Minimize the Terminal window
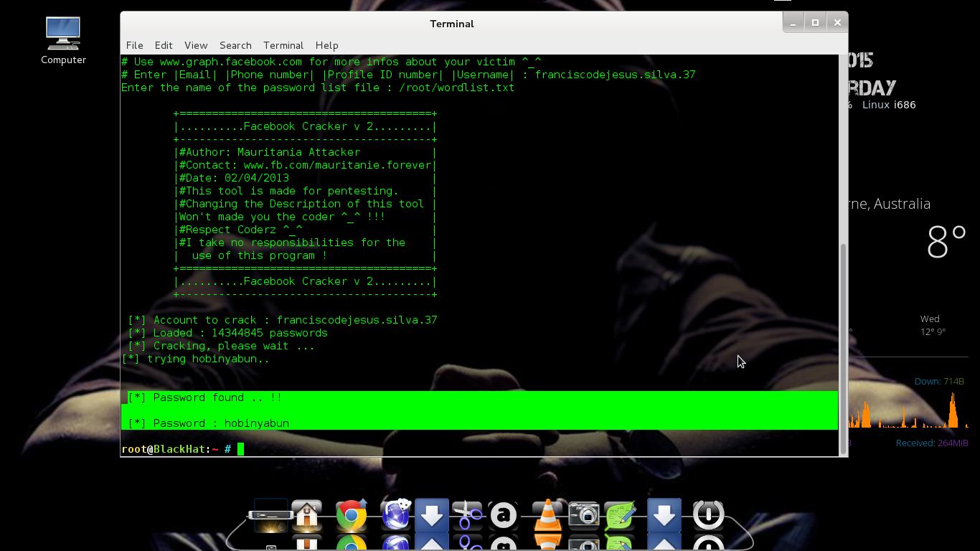Screen dimensions: 980x551 (x=793, y=23)
